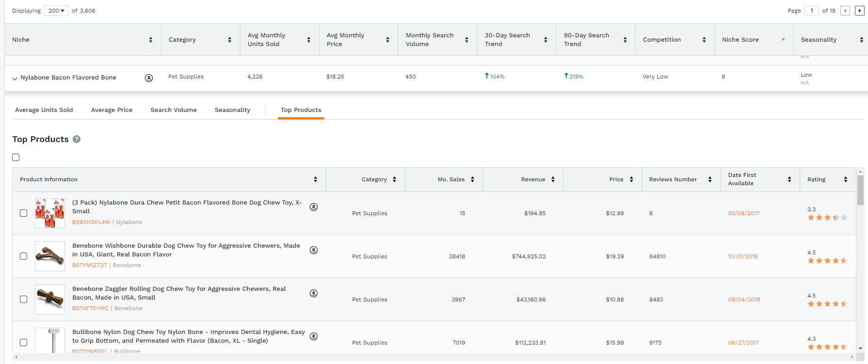868x364 pixels.
Task: Click the 03/08/2017 date value
Action: 744,213
